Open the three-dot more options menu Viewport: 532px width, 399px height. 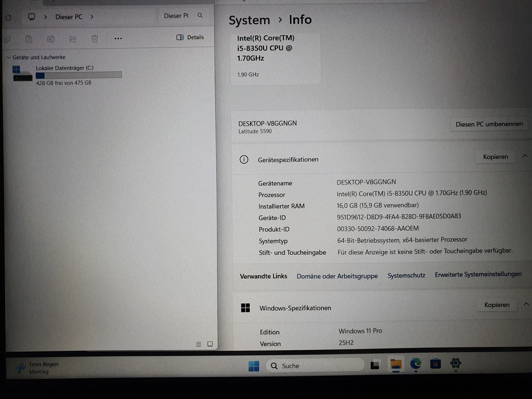(118, 38)
